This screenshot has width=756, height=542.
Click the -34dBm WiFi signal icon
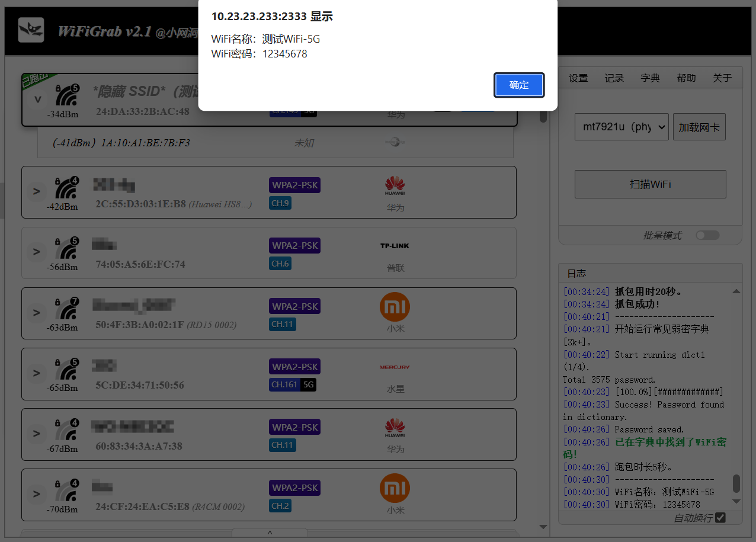(x=67, y=95)
